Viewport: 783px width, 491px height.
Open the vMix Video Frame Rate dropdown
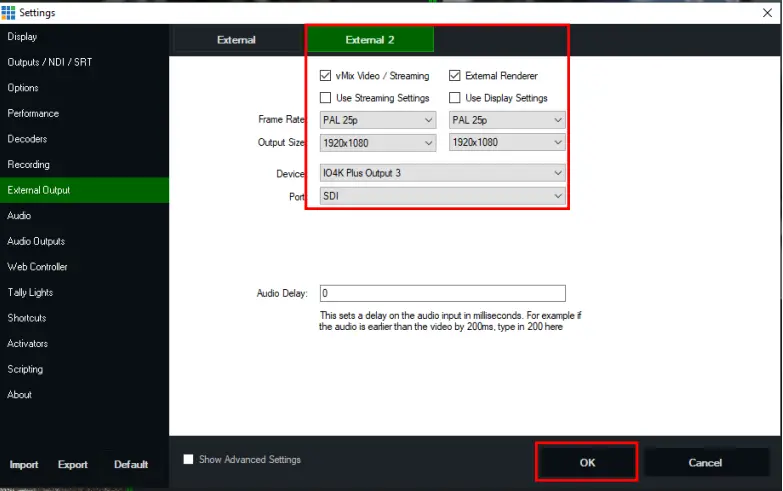378,120
